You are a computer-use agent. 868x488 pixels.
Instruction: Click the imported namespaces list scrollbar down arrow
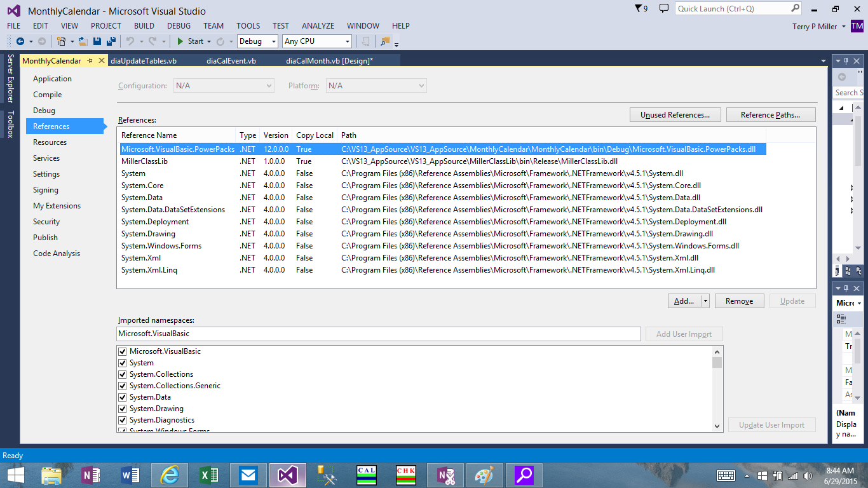(x=717, y=426)
